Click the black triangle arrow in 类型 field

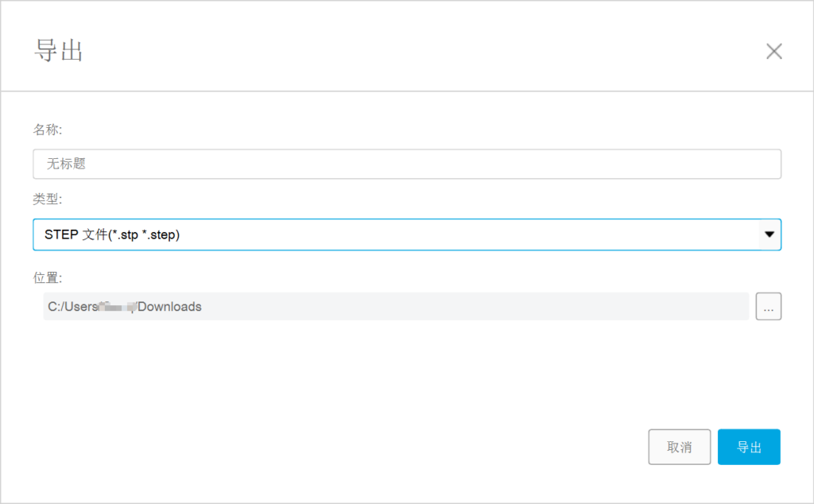[x=769, y=235]
